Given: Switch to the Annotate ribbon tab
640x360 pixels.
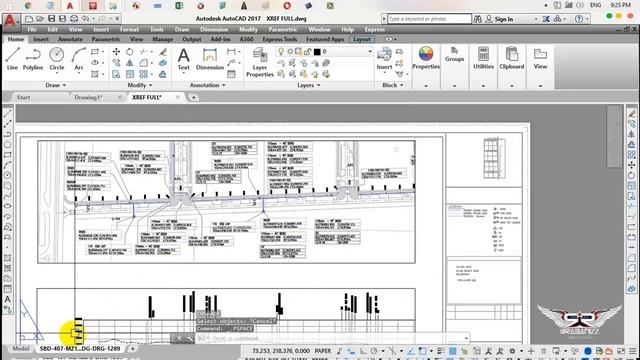Looking at the screenshot, I should click(70, 39).
